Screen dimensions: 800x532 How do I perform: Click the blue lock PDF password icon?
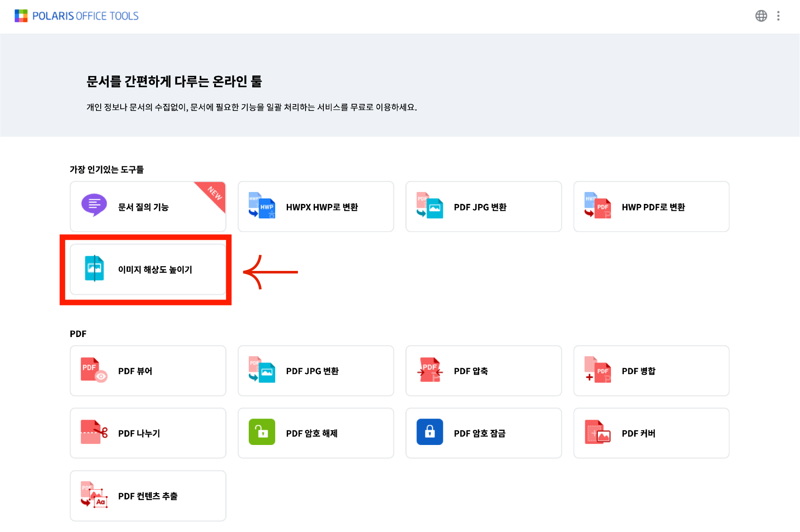coord(430,432)
